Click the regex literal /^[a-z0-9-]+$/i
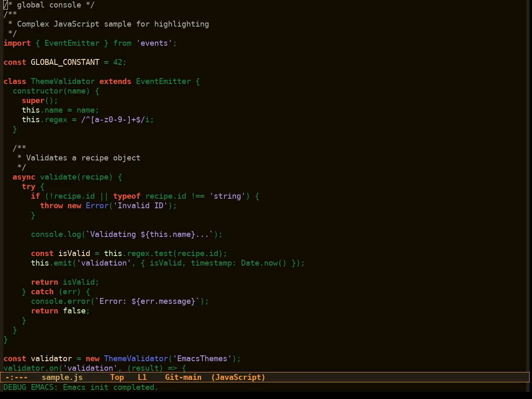Image resolution: width=532 pixels, height=399 pixels. coord(115,120)
